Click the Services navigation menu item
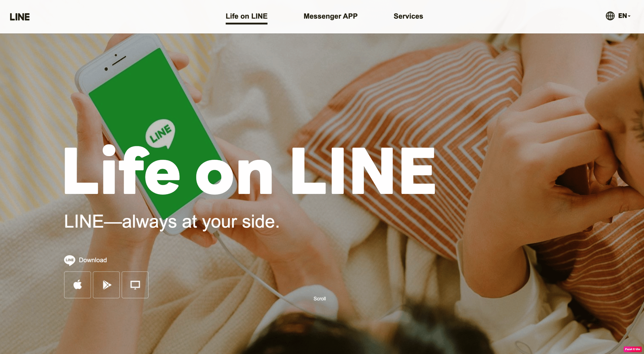Screen dimensions: 644x354 tap(408, 16)
